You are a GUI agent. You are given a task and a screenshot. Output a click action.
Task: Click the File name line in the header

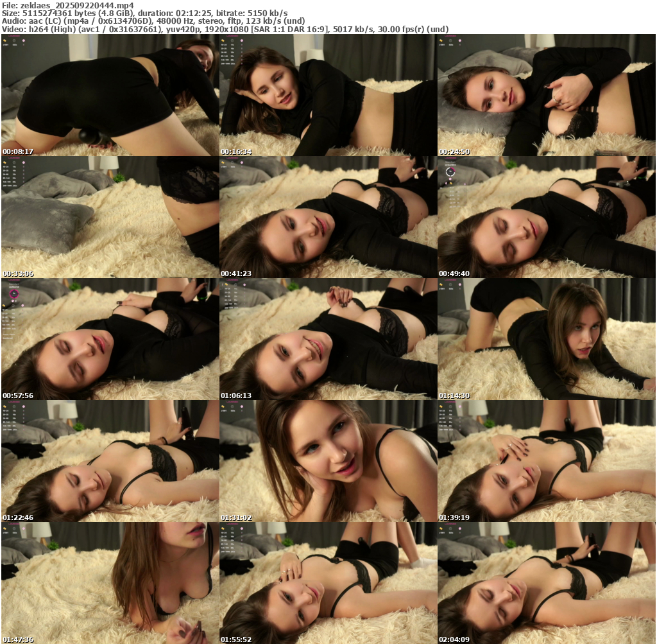(67, 5)
